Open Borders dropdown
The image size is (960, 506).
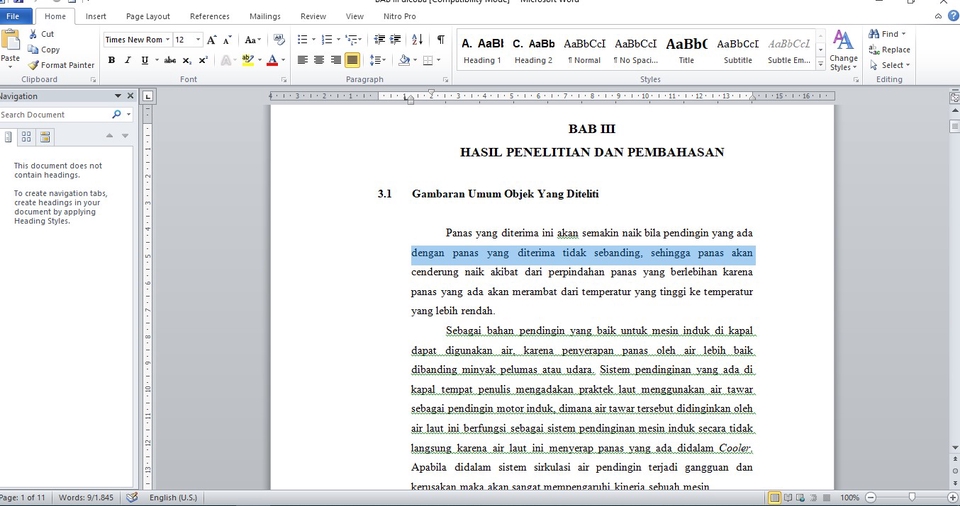pos(437,60)
